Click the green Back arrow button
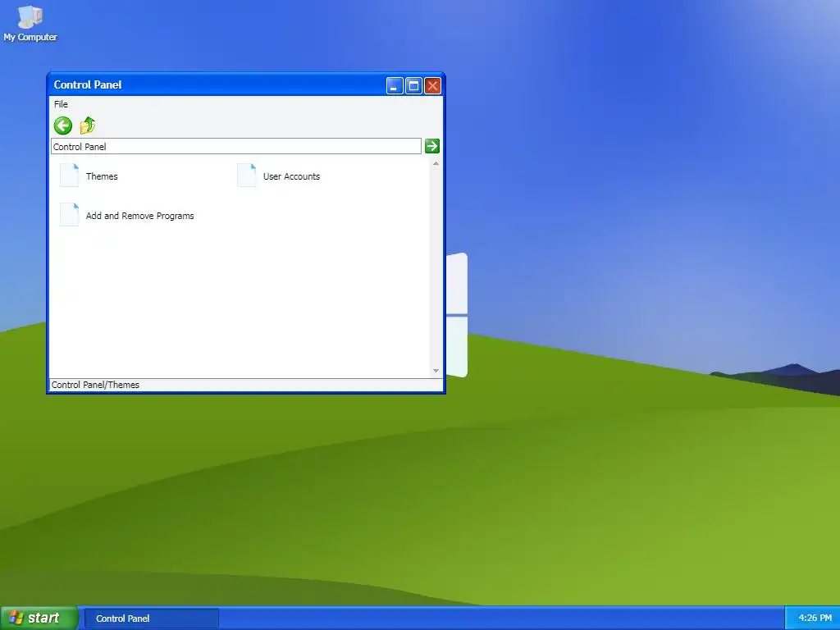Image resolution: width=840 pixels, height=630 pixels. [x=63, y=126]
